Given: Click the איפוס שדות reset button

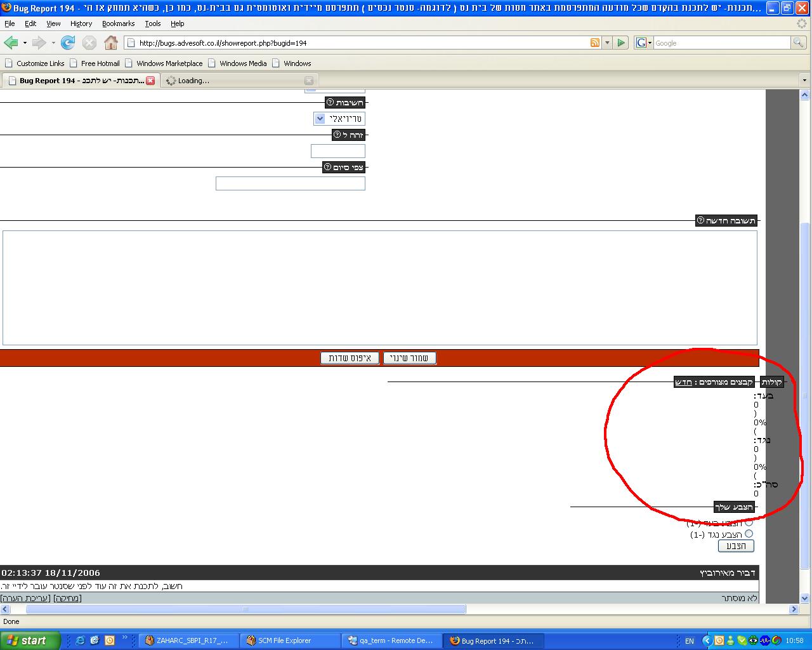Looking at the screenshot, I should click(350, 358).
